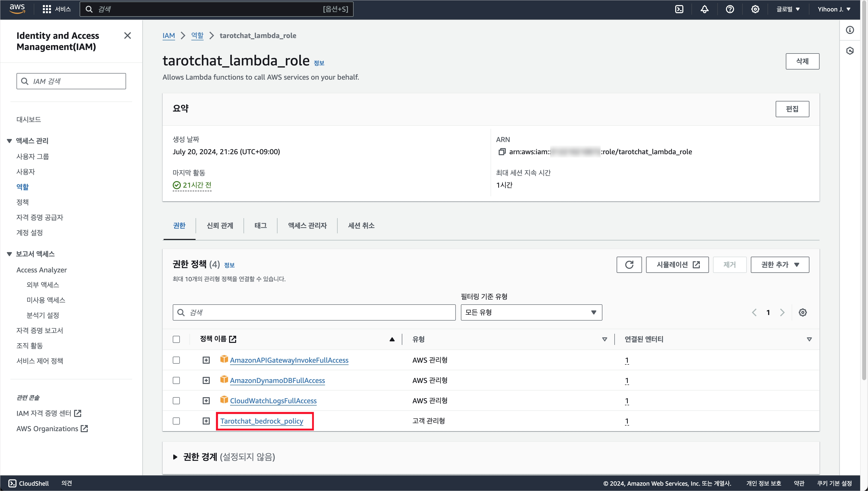Open the policy table preferences gear
This screenshot has width=868, height=491.
(803, 313)
